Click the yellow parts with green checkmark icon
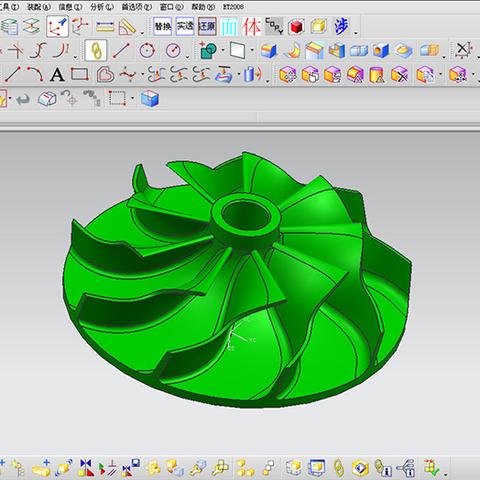 433,467
